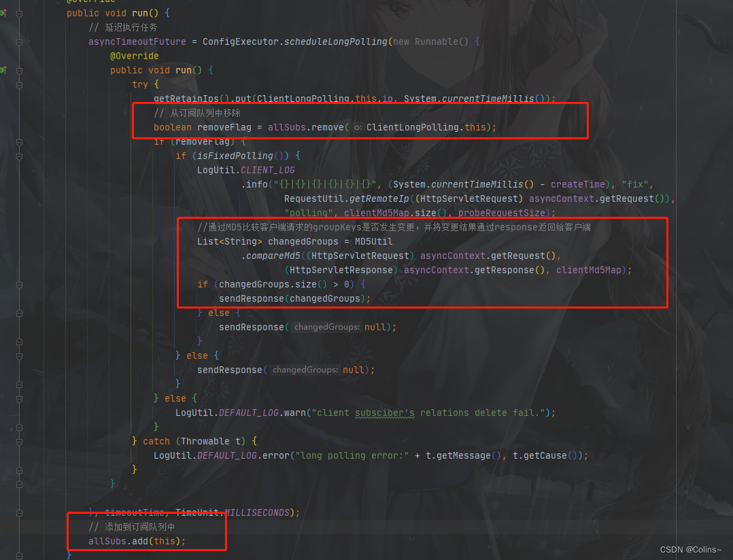733x560 pixels.
Task: Click 't.getCause()' call
Action: 545,455
